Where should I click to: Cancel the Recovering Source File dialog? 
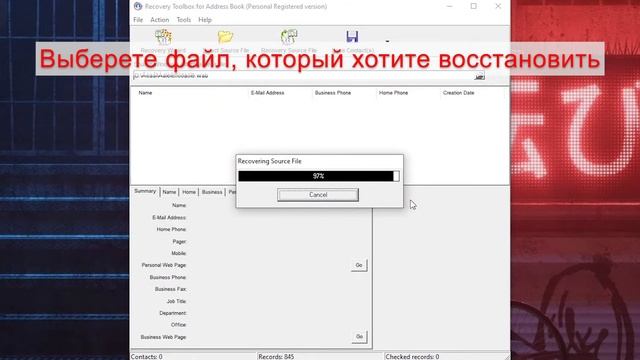point(318,195)
